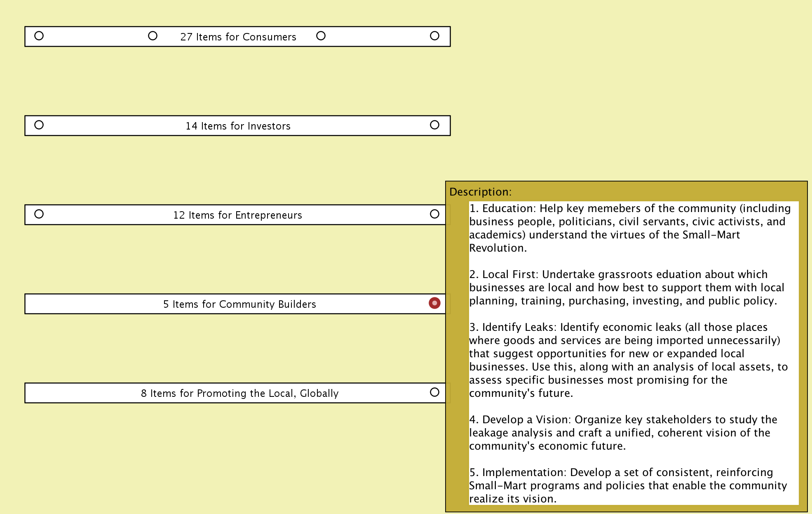Click the '2. Local First' paragraph
Image resolution: width=812 pixels, height=514 pixels.
point(626,288)
